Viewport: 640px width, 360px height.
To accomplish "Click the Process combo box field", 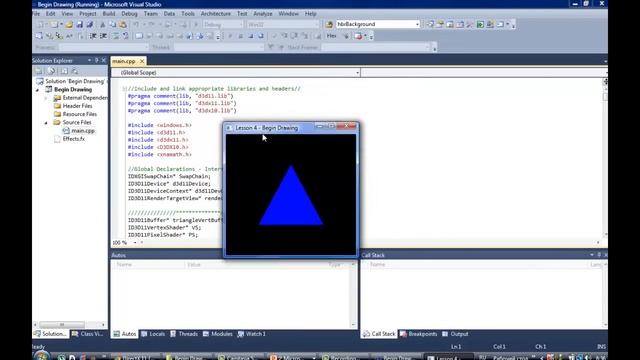I will click(x=104, y=47).
